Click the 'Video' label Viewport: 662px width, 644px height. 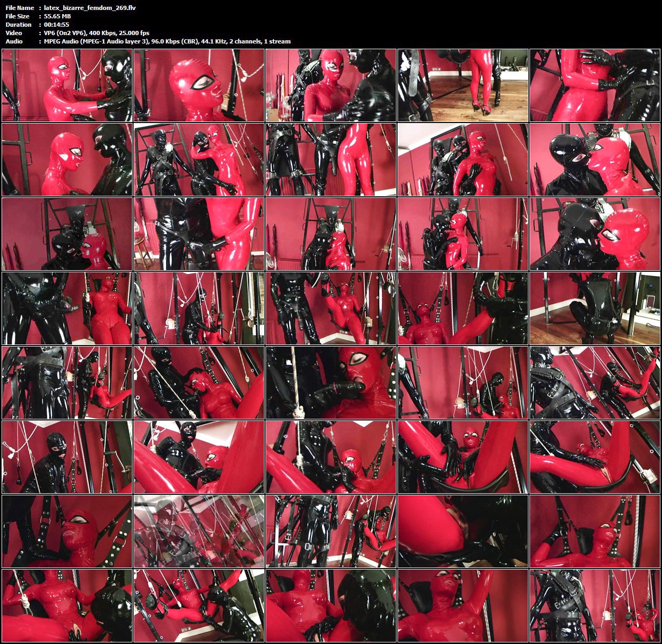pos(14,33)
